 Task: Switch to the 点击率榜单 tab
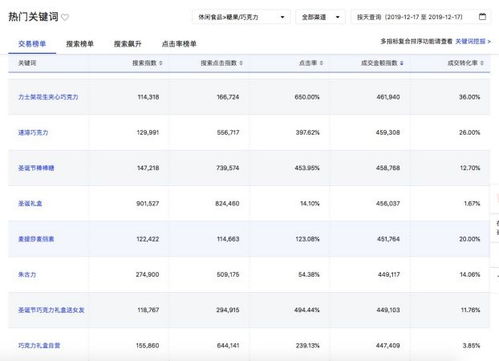[179, 44]
